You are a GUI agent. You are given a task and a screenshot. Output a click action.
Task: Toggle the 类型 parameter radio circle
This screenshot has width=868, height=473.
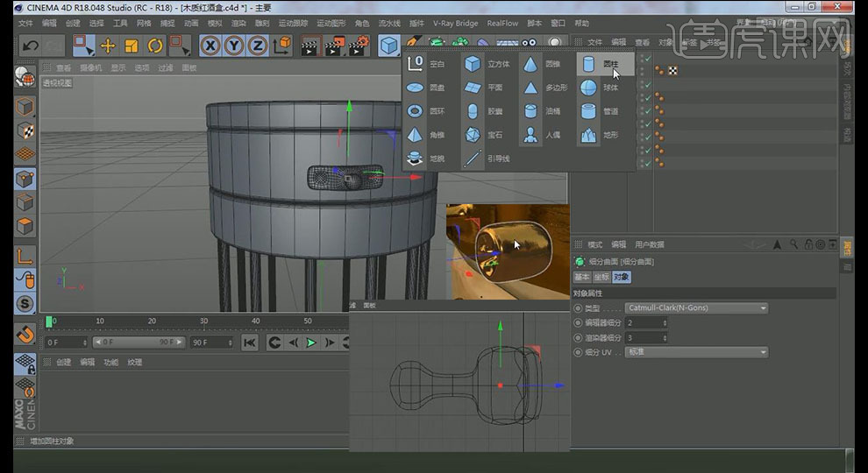[x=578, y=308]
